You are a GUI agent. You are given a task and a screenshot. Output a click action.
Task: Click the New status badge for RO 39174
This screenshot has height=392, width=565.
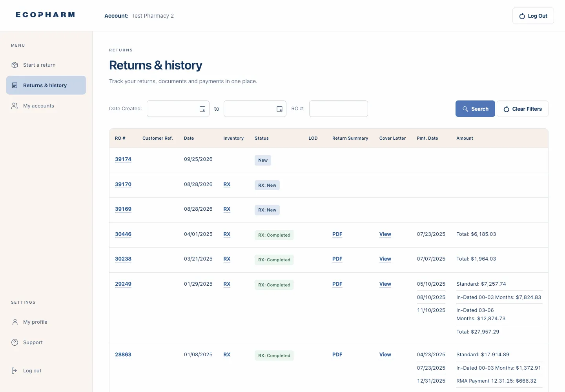pos(263,160)
